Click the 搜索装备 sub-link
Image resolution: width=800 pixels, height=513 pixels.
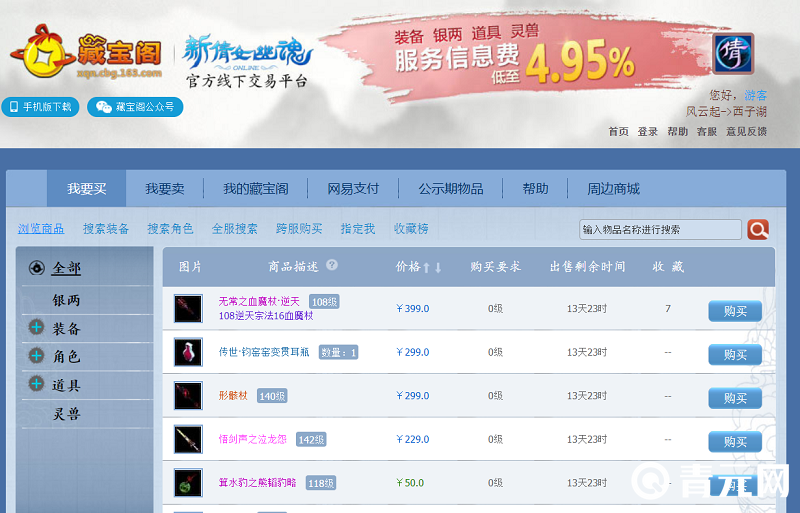click(106, 229)
